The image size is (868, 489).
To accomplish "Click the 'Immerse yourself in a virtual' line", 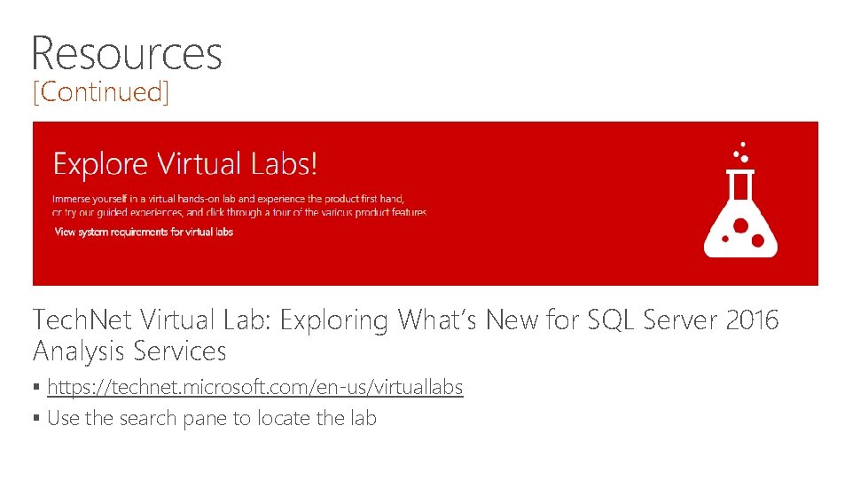I will pos(233,198).
